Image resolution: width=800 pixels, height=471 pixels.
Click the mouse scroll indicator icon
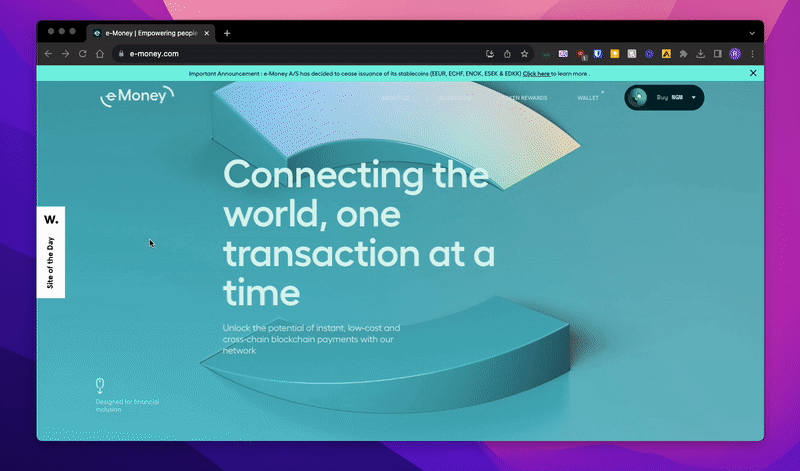(x=100, y=385)
